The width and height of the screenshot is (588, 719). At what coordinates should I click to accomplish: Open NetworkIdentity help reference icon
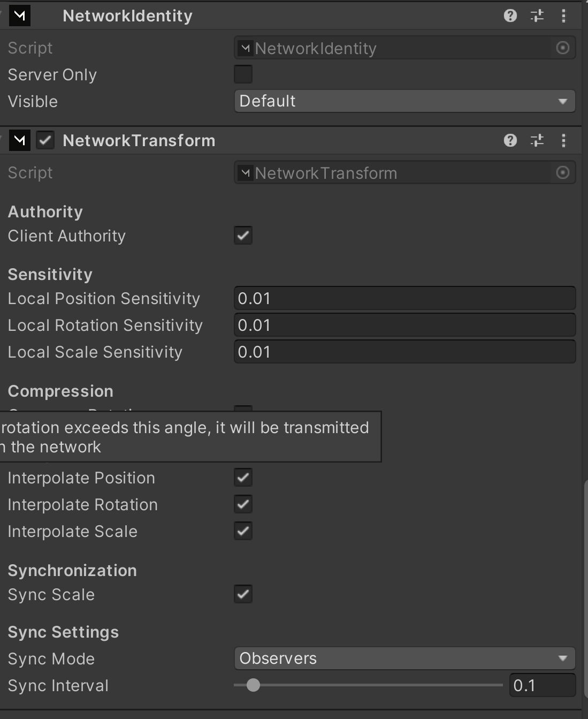[x=510, y=16]
